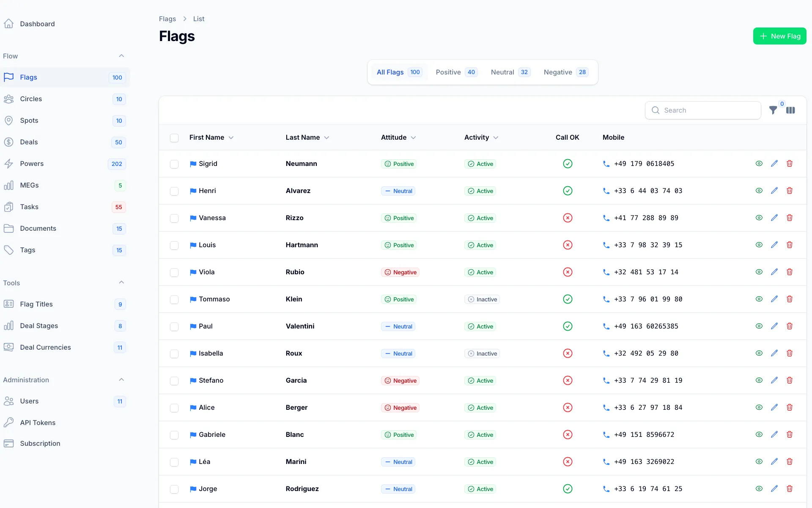Open Deal Currencies in sidebar
The height and width of the screenshot is (508, 812).
pos(65,348)
